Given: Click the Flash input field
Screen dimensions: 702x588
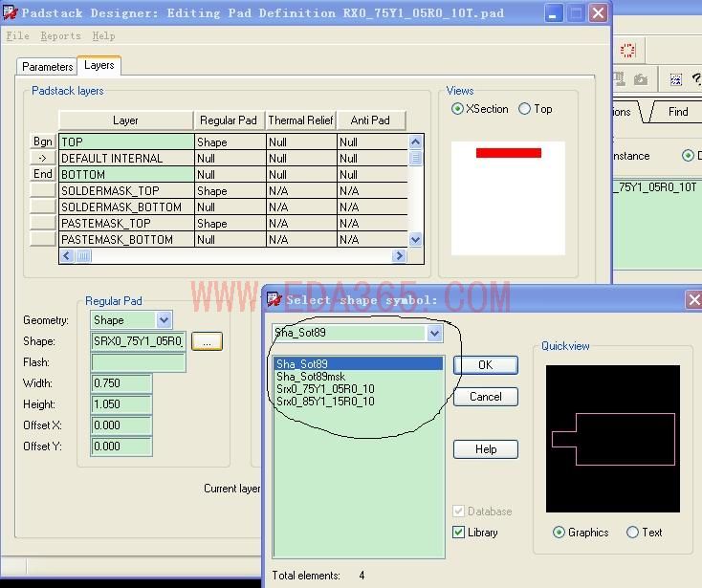Looking at the screenshot, I should tap(139, 362).
